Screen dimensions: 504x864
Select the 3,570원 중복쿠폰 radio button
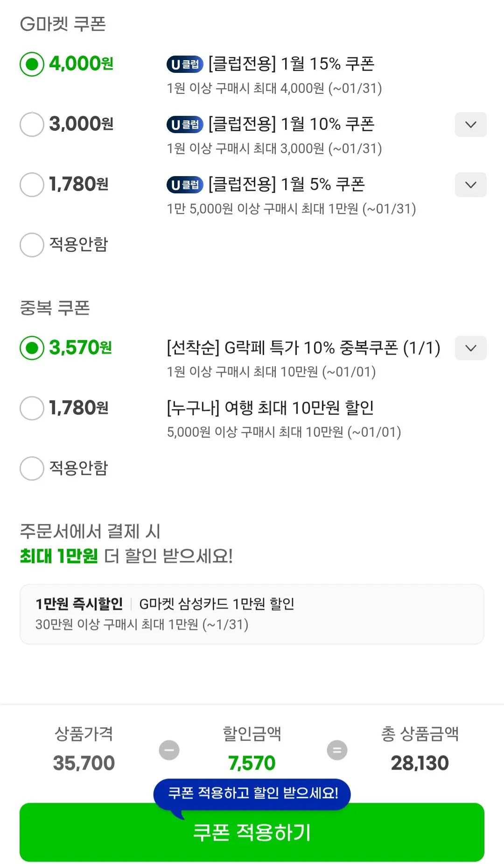[x=32, y=348]
